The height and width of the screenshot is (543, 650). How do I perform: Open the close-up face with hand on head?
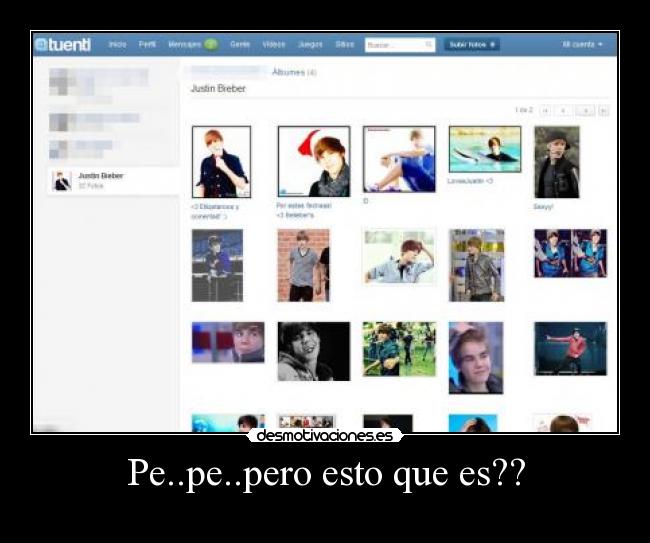point(476,358)
